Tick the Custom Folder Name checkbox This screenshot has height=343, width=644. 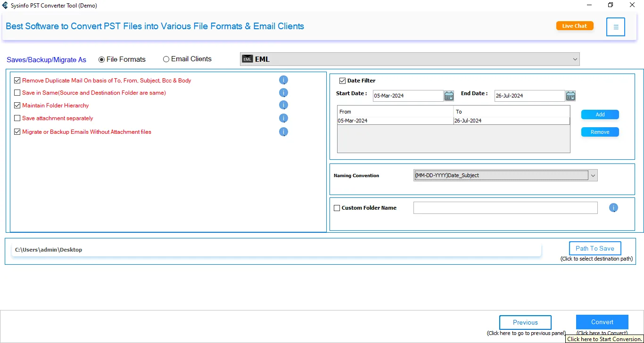click(x=337, y=208)
